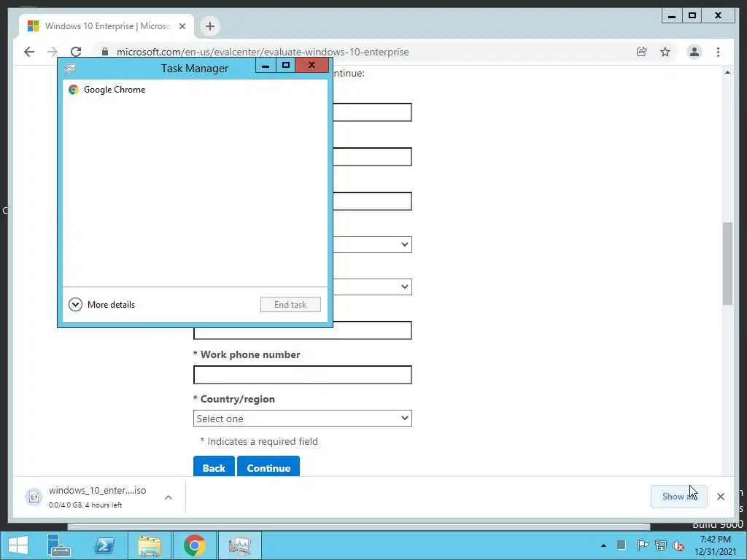Go back with Chrome's back arrow

coord(29,52)
